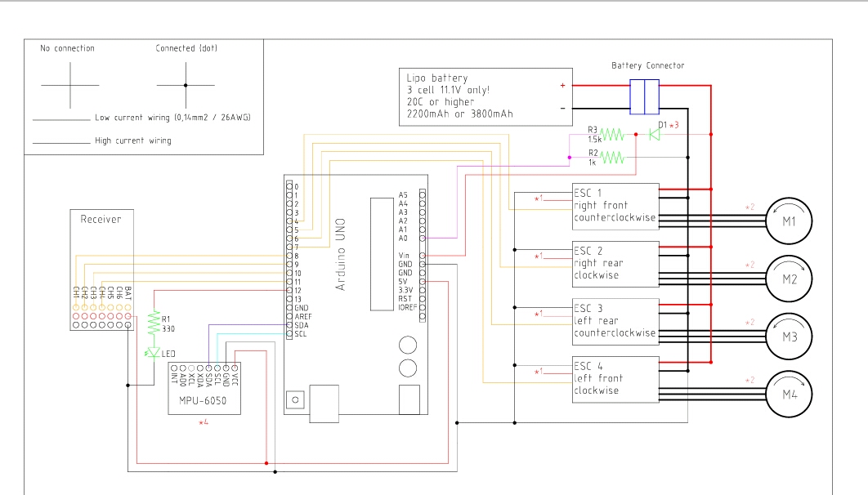
Task: Click the 'MPU-6050' label
Action: pyautogui.click(x=203, y=400)
